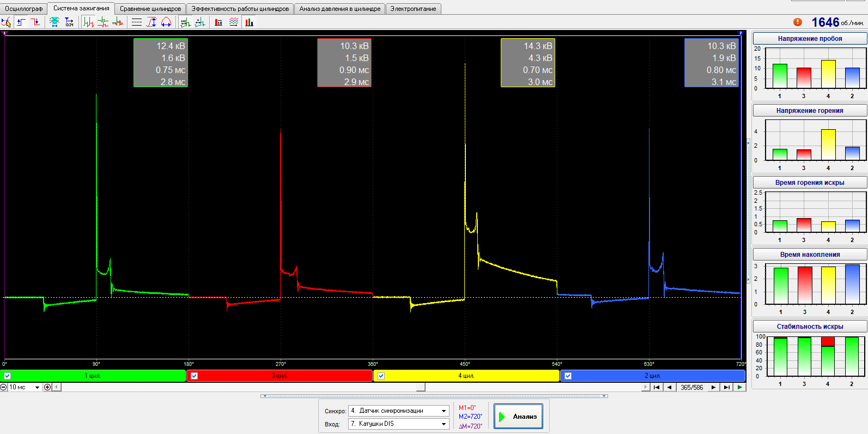This screenshot has width=868, height=434.
Task: Click the 1646 об./мин RPM readout
Action: [837, 22]
